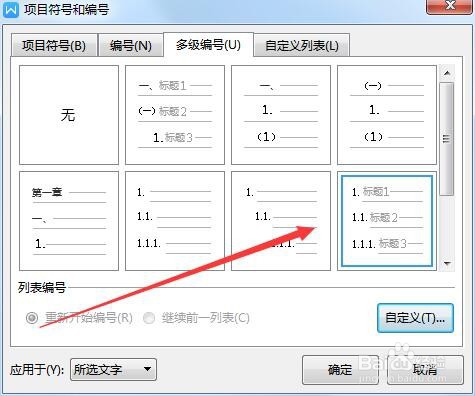The image size is (475, 396).
Task: Switch to the 编号(N) tab
Action: pyautogui.click(x=131, y=45)
